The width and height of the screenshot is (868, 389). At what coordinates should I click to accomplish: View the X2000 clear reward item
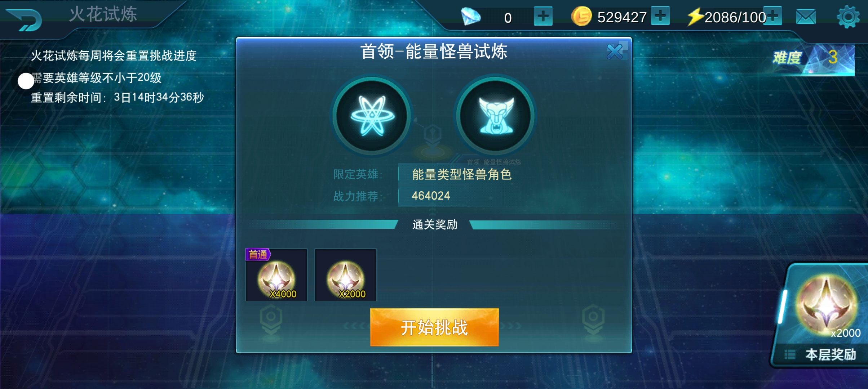[x=346, y=275]
